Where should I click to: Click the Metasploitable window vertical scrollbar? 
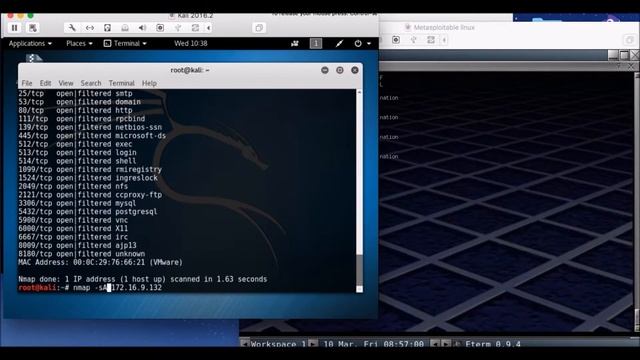(x=637, y=202)
